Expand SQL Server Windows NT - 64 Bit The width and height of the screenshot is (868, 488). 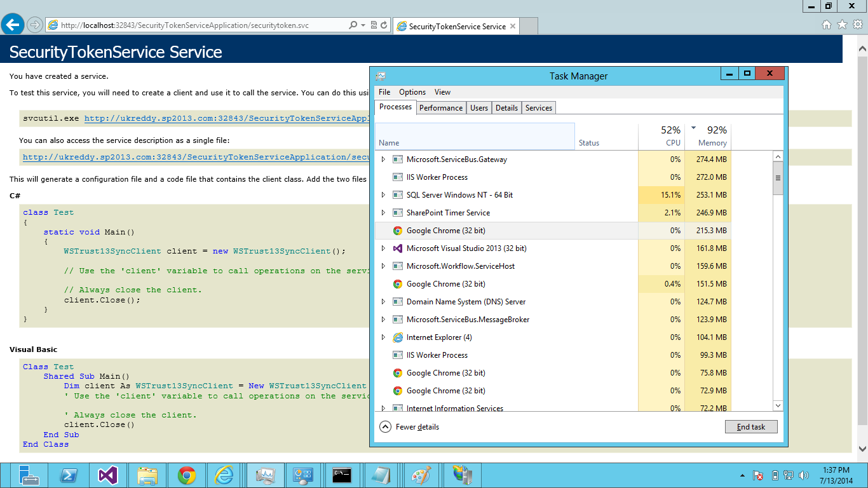pyautogui.click(x=383, y=195)
